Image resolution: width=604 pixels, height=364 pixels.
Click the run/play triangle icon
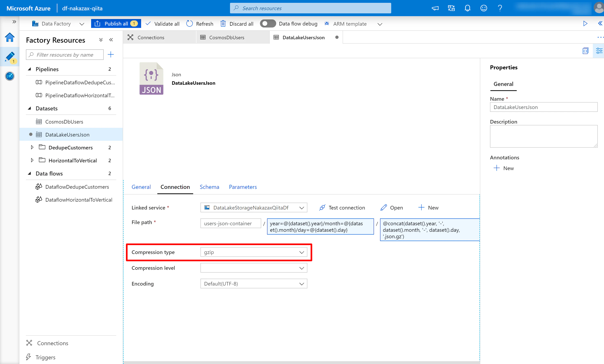tap(585, 23)
